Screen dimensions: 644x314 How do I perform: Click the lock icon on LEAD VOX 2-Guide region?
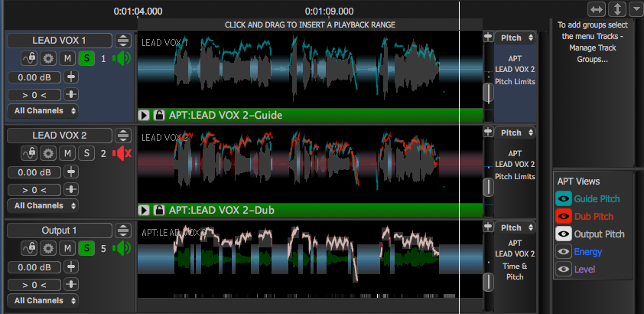pos(158,116)
